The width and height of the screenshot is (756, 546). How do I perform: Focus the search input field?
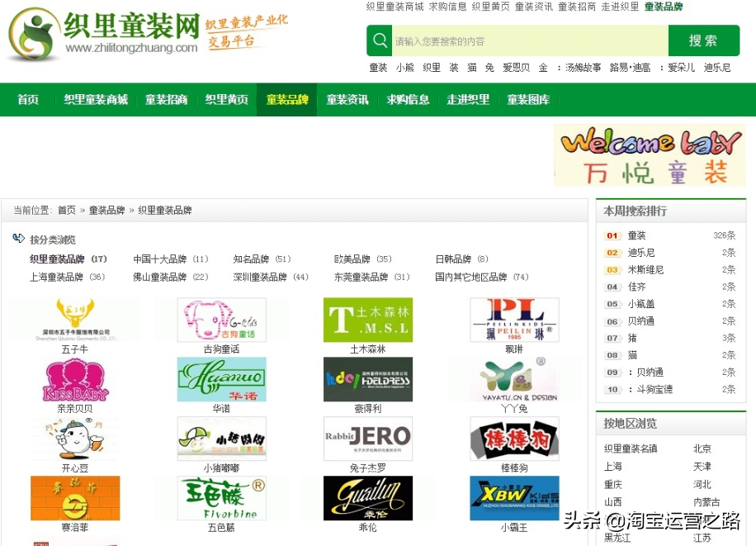click(x=530, y=41)
